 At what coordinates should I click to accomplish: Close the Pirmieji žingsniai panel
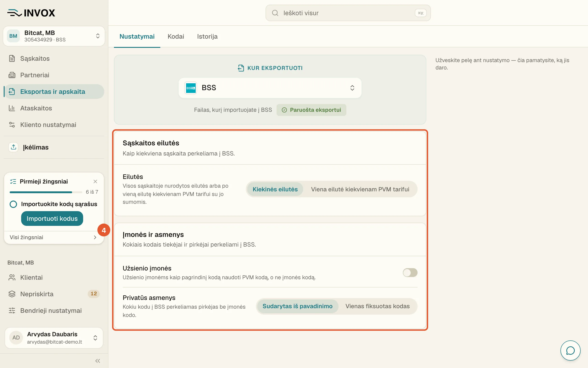click(95, 181)
